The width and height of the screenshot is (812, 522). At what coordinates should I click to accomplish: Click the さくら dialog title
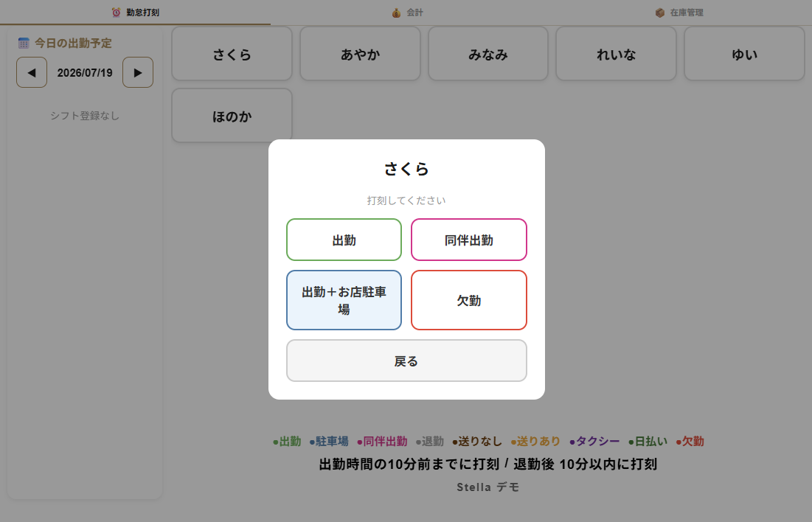[x=406, y=169]
